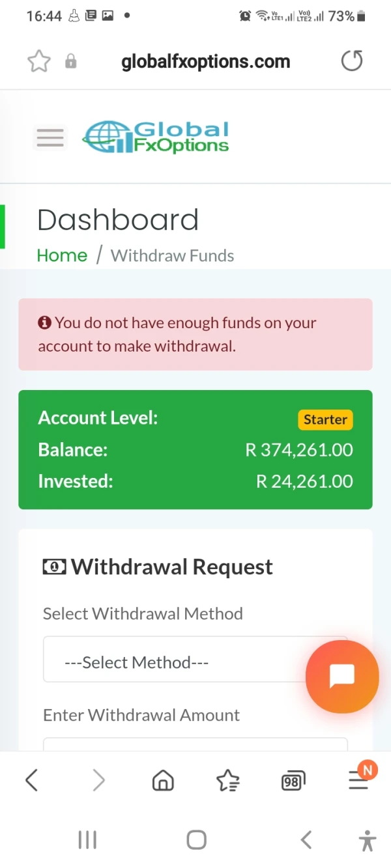Open the hamburger navigation menu

50,137
